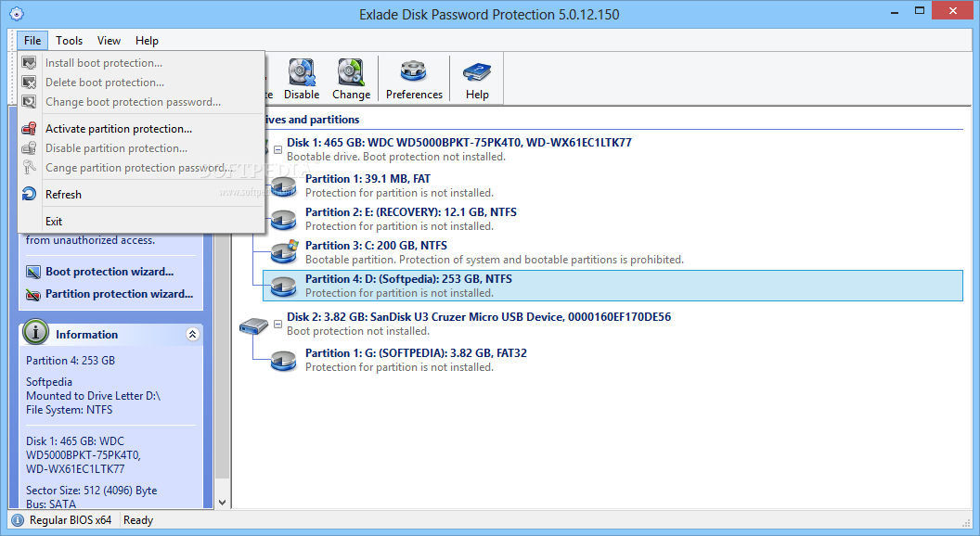The image size is (980, 536).
Task: Click the Partition protection wizard icon
Action: [33, 294]
